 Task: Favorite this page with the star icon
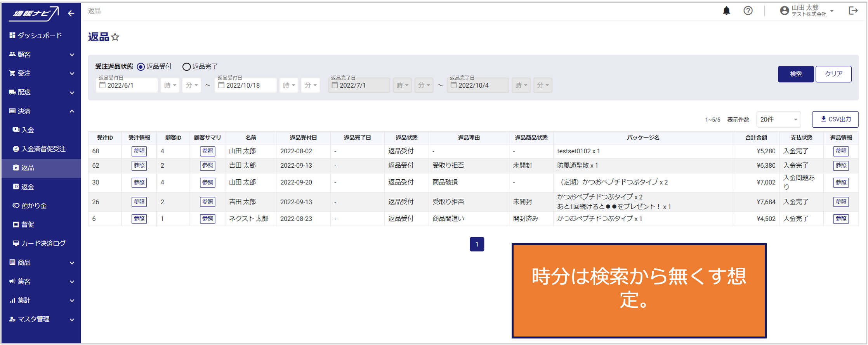click(115, 37)
